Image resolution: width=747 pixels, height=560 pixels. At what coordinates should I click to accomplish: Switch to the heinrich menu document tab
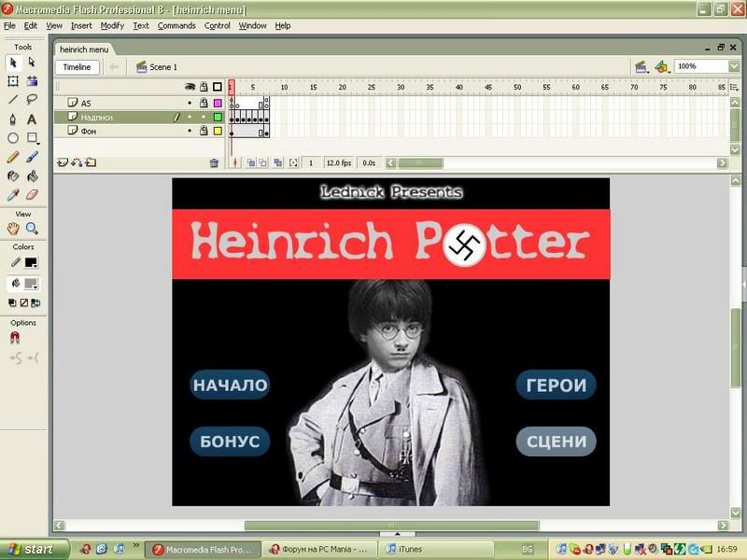84,49
